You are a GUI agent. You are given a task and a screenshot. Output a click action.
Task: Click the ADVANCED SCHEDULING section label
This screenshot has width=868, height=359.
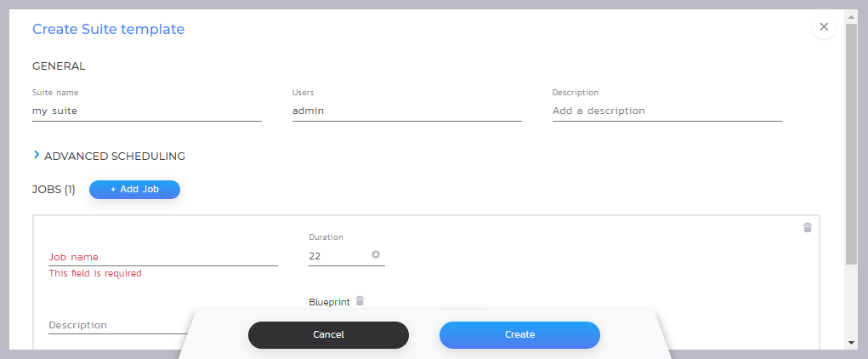(114, 156)
